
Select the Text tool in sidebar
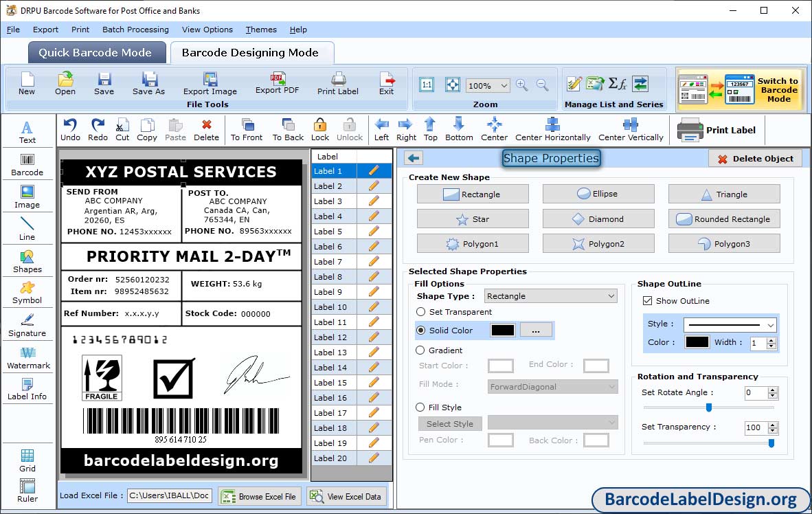[x=27, y=132]
